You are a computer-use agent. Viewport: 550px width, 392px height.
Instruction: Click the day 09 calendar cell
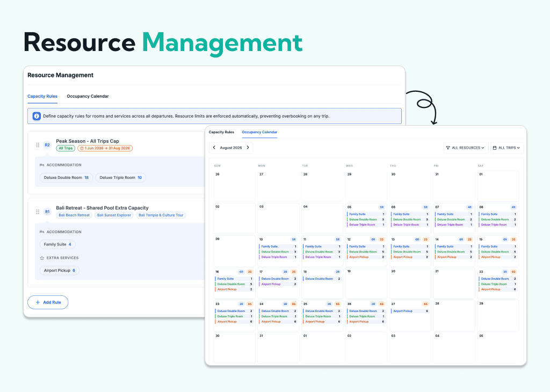click(x=234, y=251)
